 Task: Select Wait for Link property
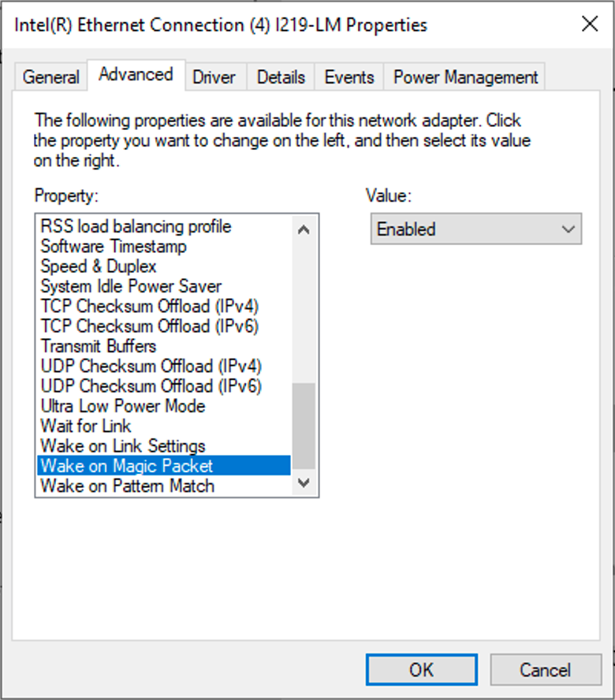pos(164,426)
